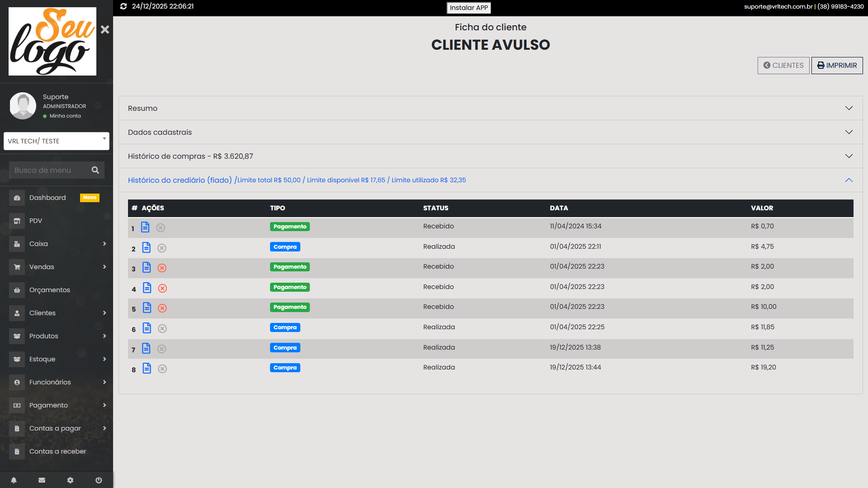Open the Produtos icon in the sidebar
Viewport: 868px width, 488px height.
click(x=17, y=336)
